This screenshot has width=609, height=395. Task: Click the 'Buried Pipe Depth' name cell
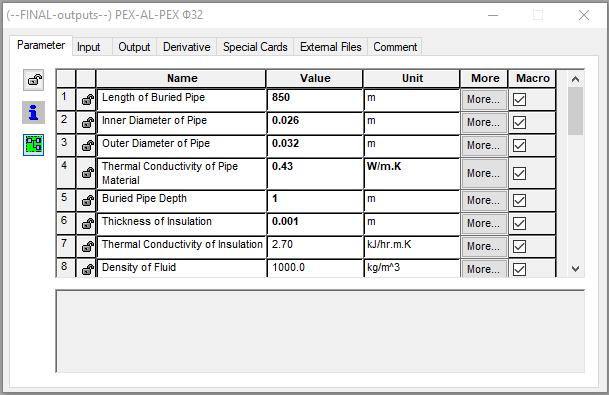[181, 201]
